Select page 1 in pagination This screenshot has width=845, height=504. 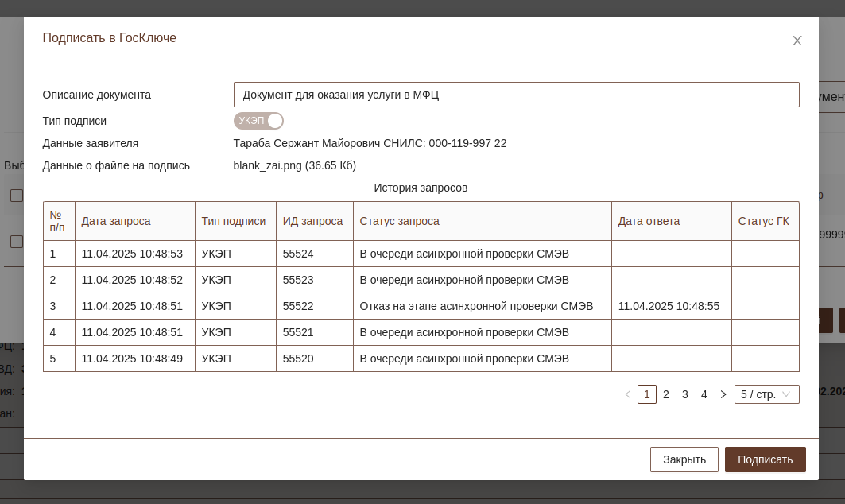coord(647,394)
